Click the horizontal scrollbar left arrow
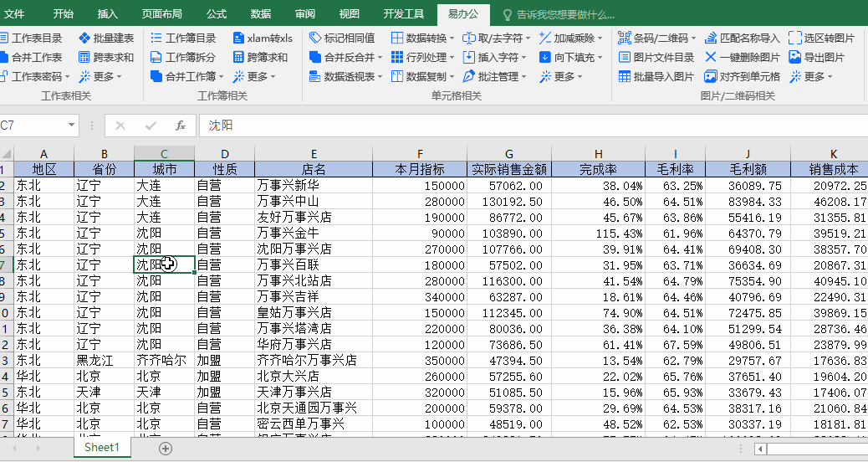The image size is (868, 462). point(761,449)
